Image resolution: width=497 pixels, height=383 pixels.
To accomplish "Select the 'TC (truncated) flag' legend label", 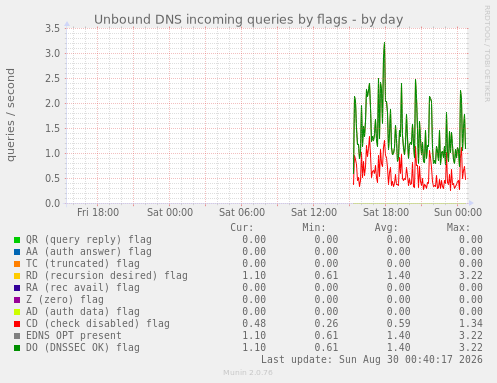I will pyautogui.click(x=83, y=264).
